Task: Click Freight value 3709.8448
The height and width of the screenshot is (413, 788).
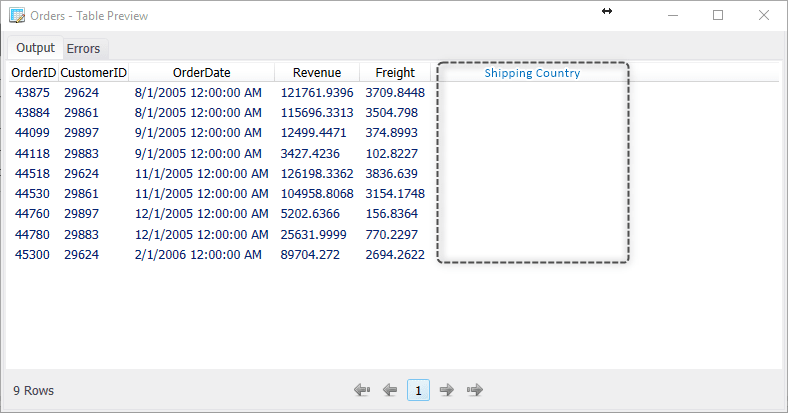Action: [395, 93]
